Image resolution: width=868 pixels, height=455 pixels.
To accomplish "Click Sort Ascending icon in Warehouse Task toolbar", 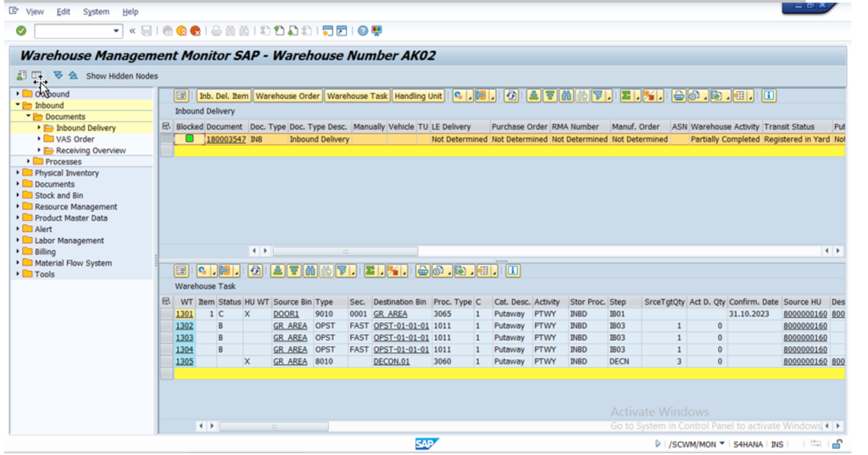I will [277, 270].
